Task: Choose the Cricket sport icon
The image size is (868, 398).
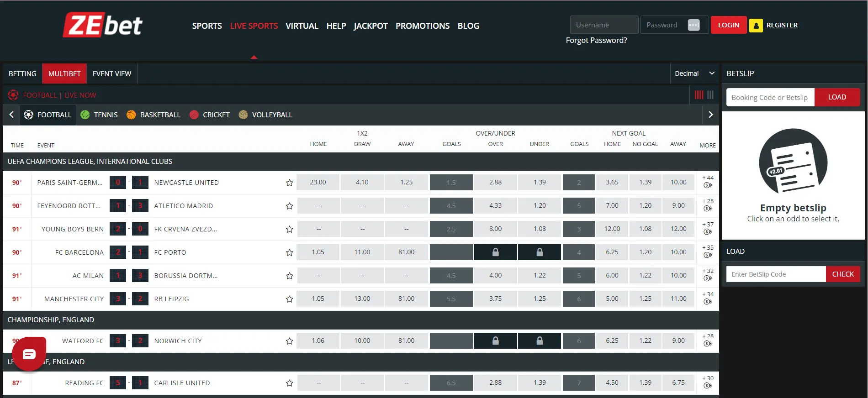Action: [194, 115]
